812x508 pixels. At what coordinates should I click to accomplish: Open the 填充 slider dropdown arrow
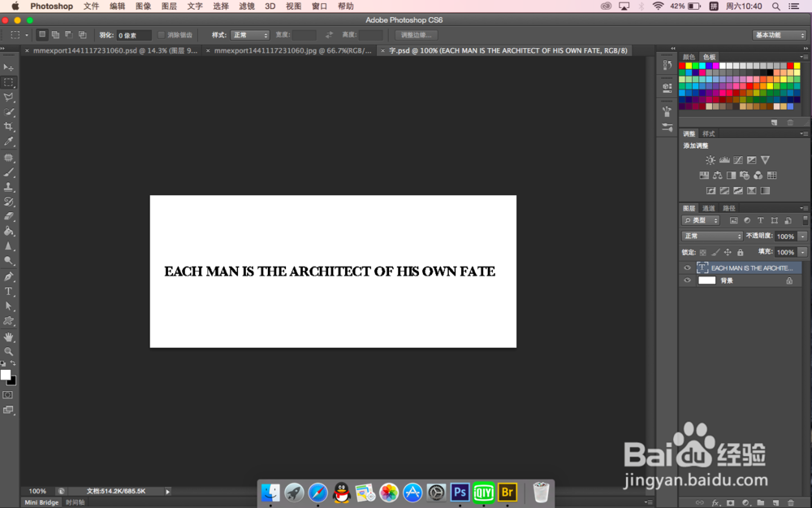[803, 253]
